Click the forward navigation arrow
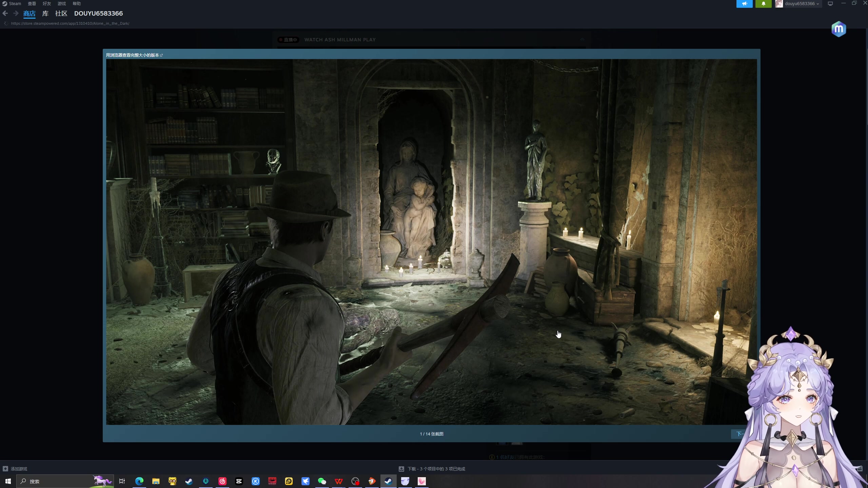868x488 pixels. pyautogui.click(x=16, y=14)
